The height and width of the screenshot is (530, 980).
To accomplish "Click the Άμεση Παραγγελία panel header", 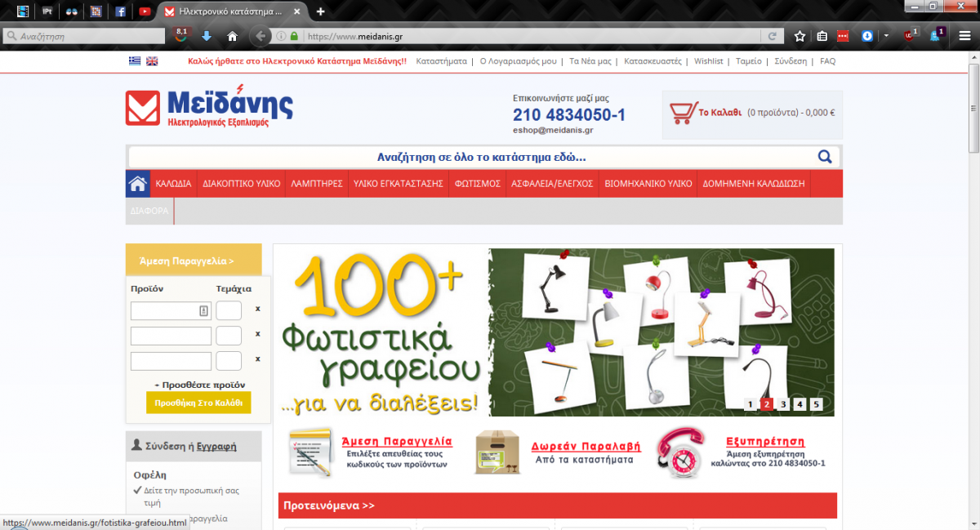I will click(x=194, y=261).
